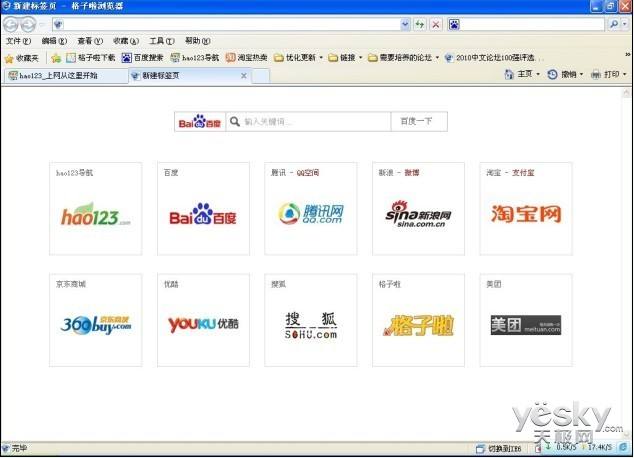Expand the 链接 bookmark folder

[x=345, y=58]
